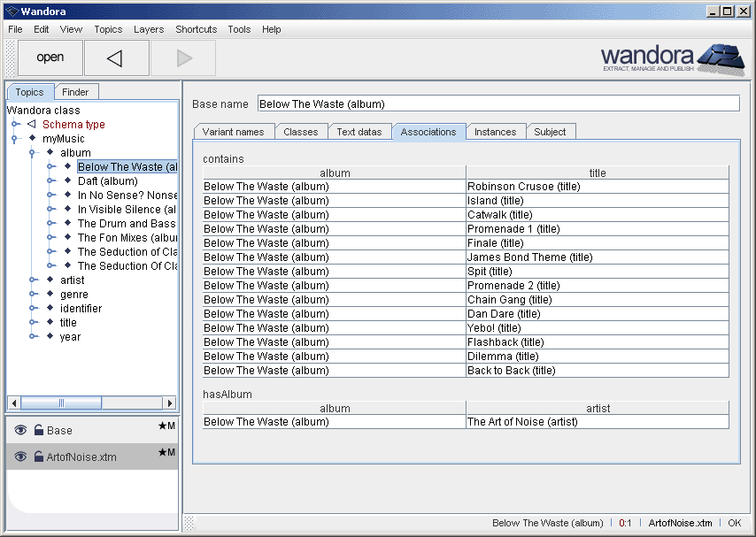Image resolution: width=756 pixels, height=537 pixels.
Task: Open the Layers menu
Action: [x=148, y=29]
